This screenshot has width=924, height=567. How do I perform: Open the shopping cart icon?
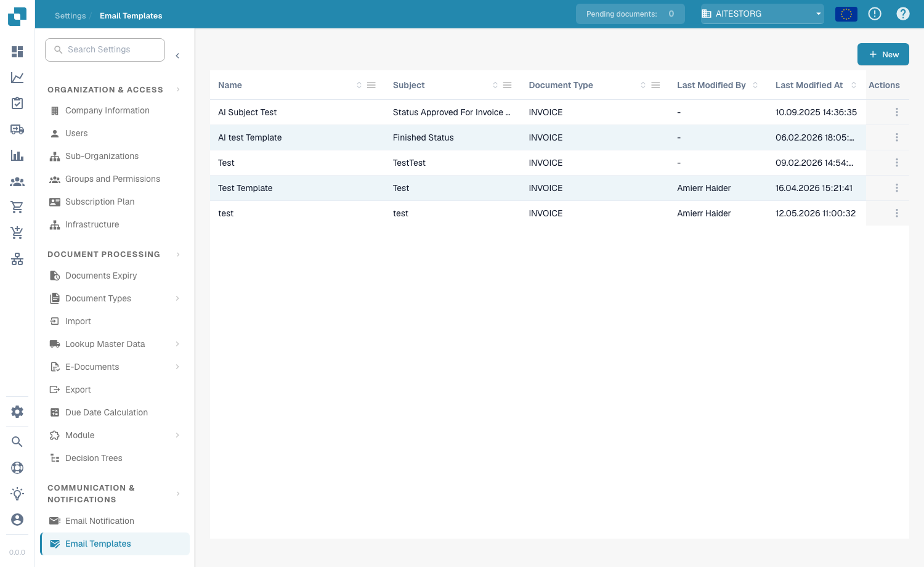coord(17,207)
